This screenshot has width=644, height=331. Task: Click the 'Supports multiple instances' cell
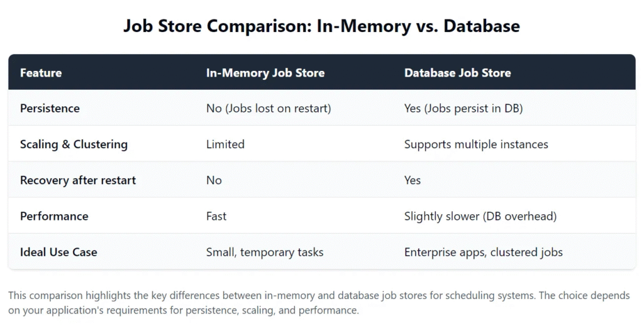[476, 144]
